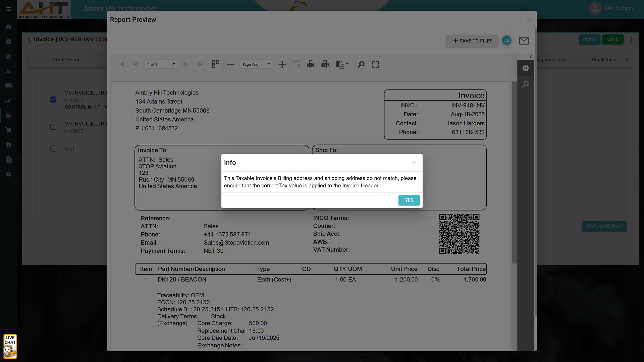Open the page number dropdown

pos(161,64)
